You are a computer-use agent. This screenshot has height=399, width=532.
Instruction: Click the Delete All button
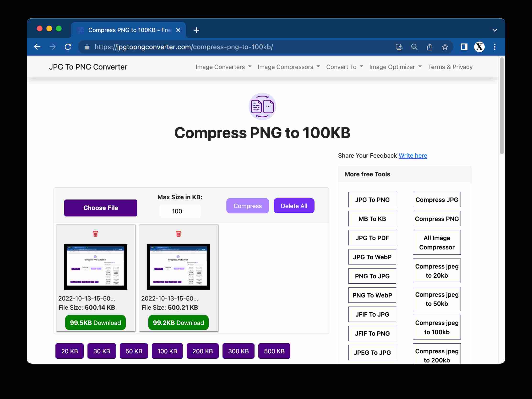click(293, 205)
